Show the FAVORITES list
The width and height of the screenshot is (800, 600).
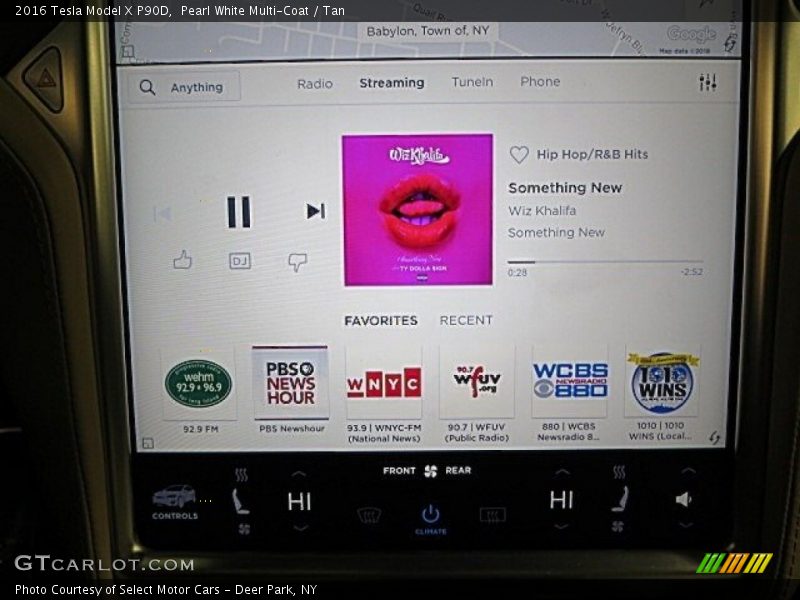[381, 320]
